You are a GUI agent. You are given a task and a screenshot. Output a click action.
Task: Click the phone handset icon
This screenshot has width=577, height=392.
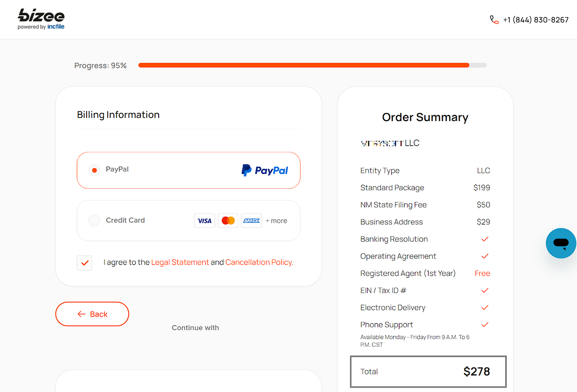point(494,20)
